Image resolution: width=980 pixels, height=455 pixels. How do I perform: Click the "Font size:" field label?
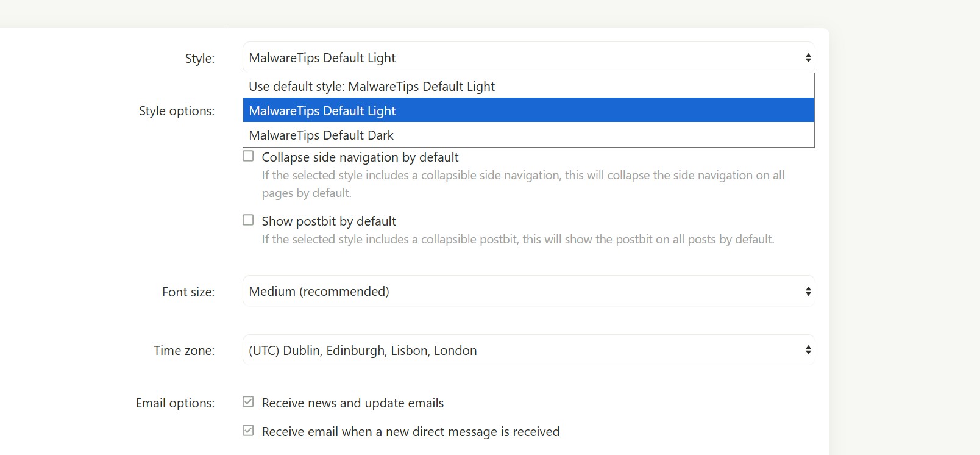point(188,292)
